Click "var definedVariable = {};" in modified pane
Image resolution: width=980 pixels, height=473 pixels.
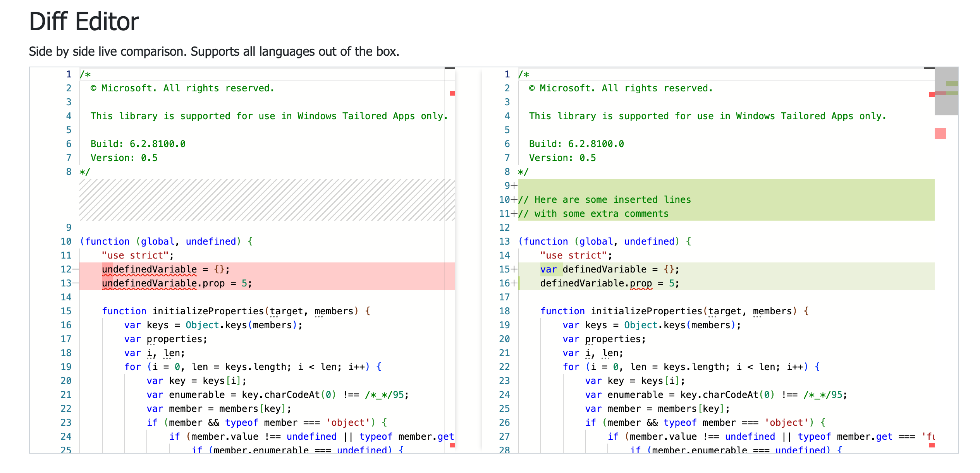(x=610, y=269)
